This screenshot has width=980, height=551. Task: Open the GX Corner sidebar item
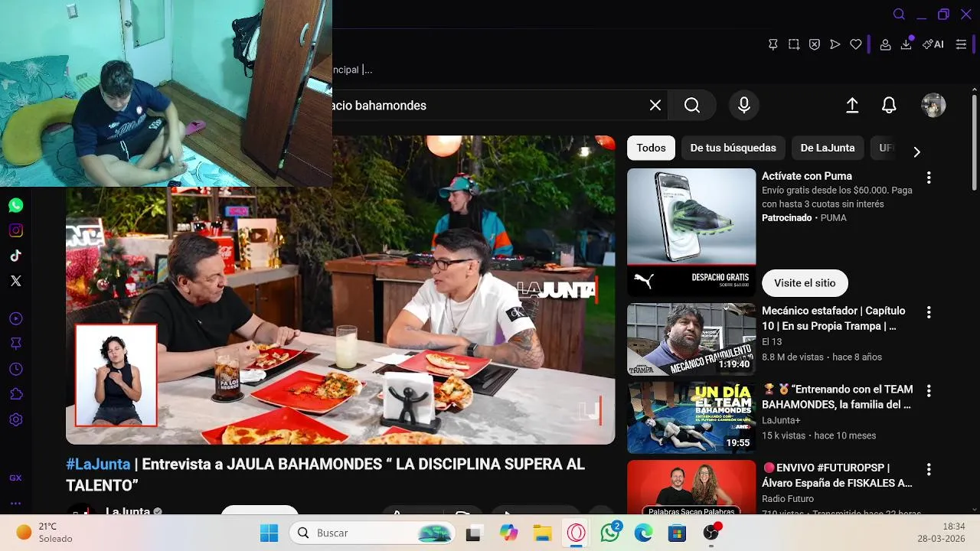[x=15, y=478]
